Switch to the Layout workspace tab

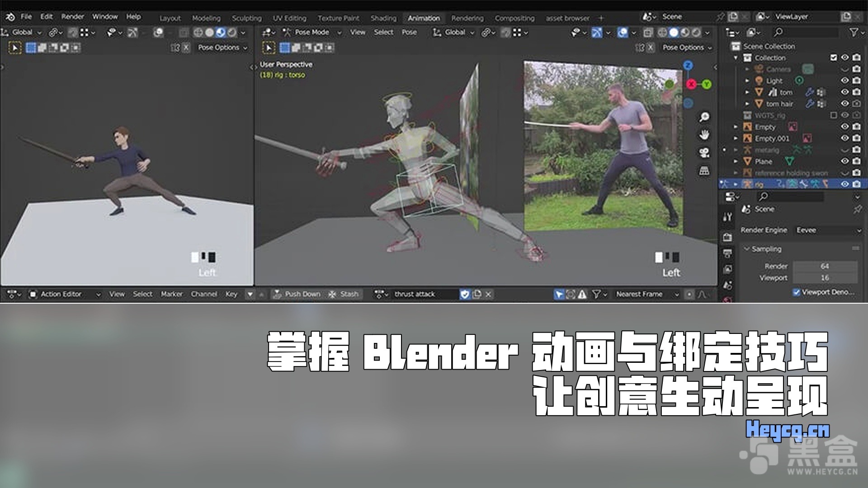(170, 18)
